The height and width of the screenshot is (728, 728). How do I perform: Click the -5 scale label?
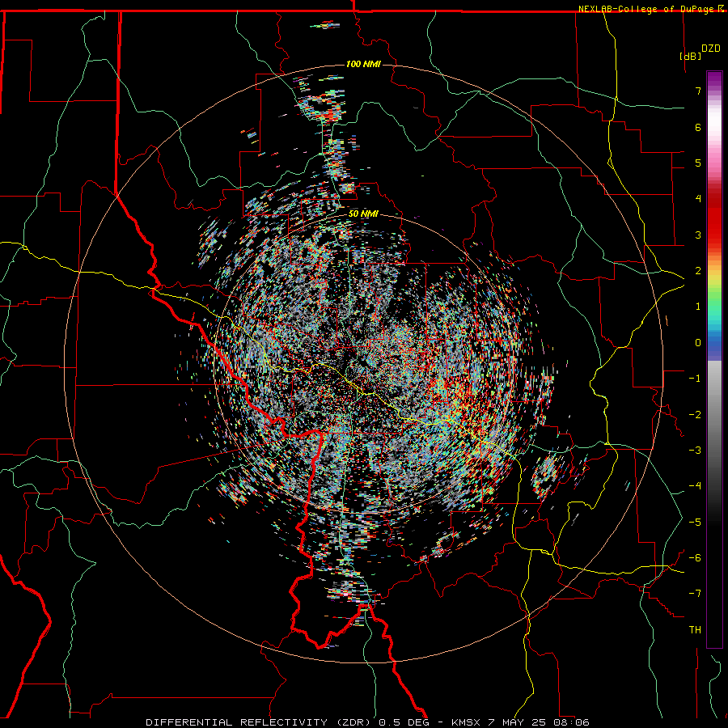point(695,522)
